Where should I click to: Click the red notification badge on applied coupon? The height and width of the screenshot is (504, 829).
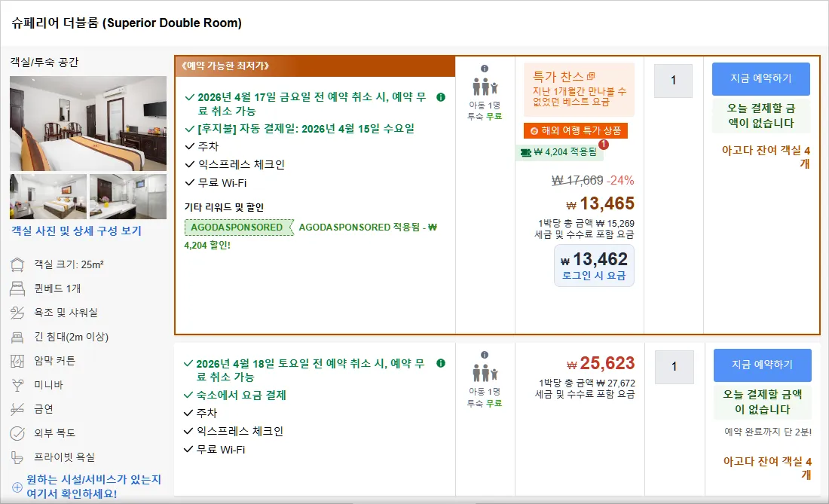click(604, 144)
